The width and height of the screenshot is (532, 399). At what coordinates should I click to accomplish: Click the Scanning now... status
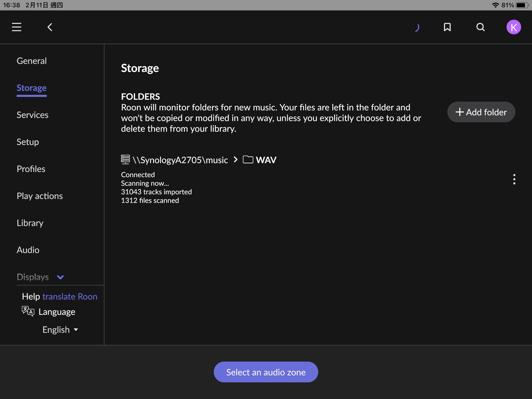pos(145,183)
